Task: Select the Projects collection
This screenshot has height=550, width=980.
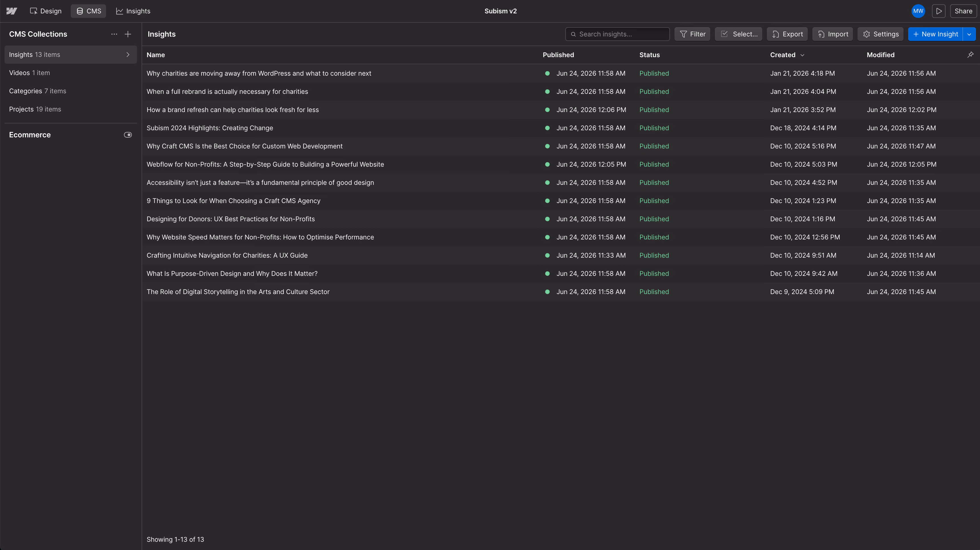Action: point(70,109)
